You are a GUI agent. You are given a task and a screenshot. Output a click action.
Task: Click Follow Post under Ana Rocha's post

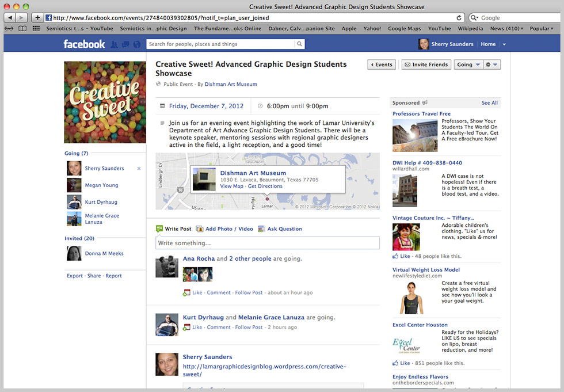tap(249, 293)
